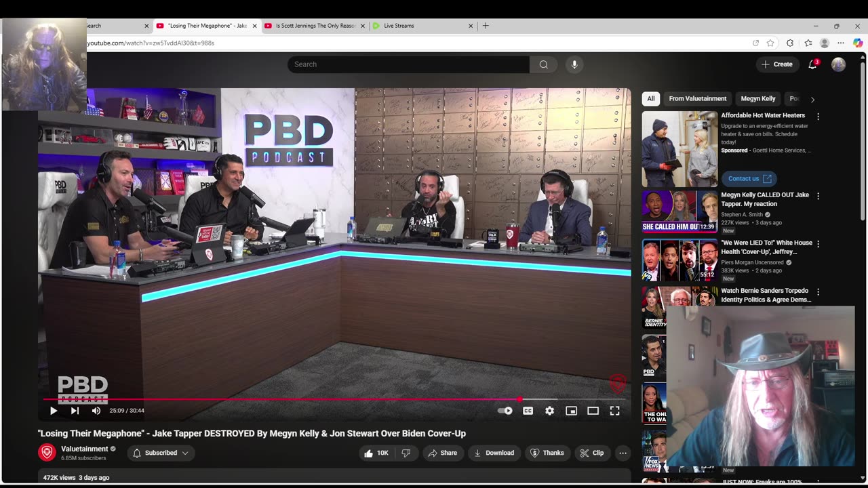Toggle closed captions on the video

(x=528, y=411)
